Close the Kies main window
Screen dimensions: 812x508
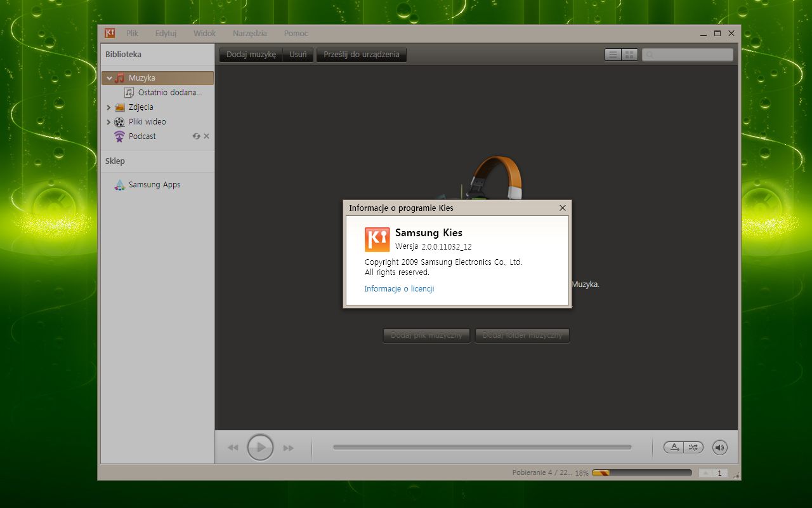tap(731, 34)
